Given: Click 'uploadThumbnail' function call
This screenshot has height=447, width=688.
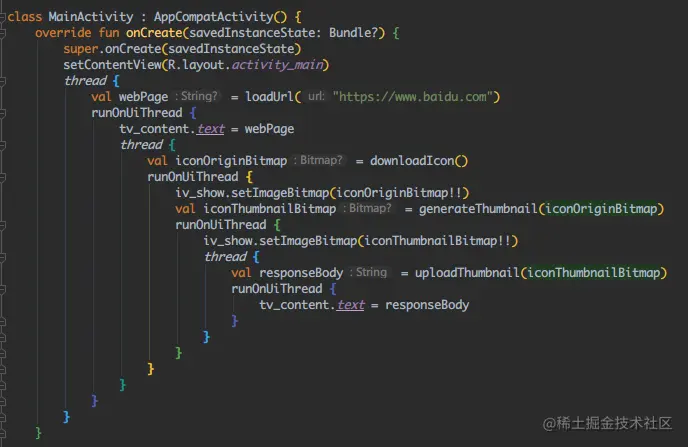Looking at the screenshot, I should point(467,273).
